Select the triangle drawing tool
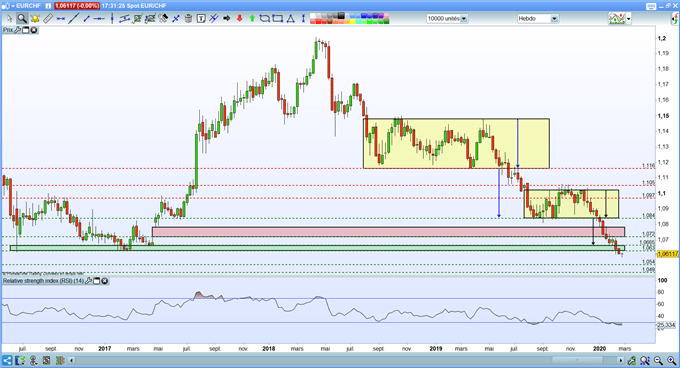The image size is (680, 368). point(291,19)
